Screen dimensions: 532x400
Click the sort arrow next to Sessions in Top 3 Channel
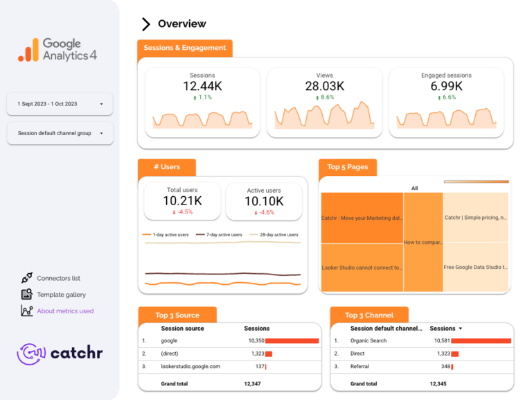tap(461, 329)
